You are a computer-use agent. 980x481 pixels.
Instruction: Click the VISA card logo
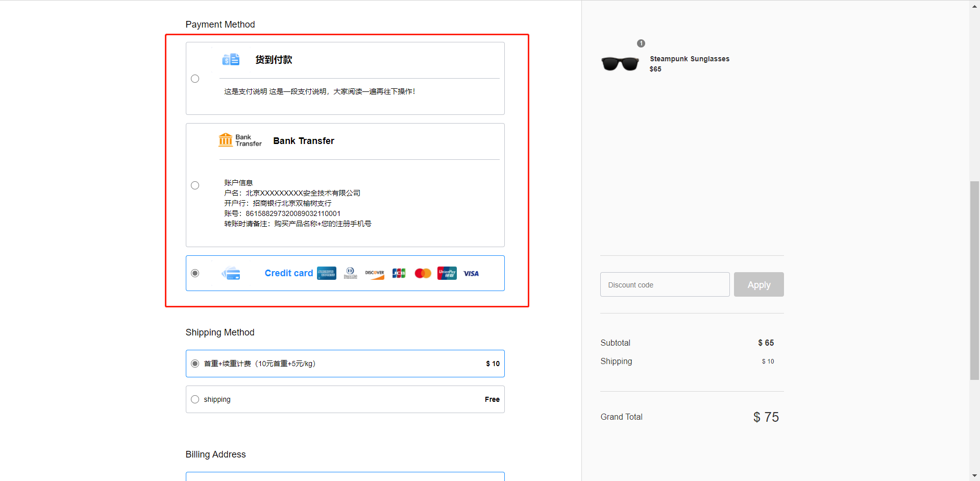point(471,273)
